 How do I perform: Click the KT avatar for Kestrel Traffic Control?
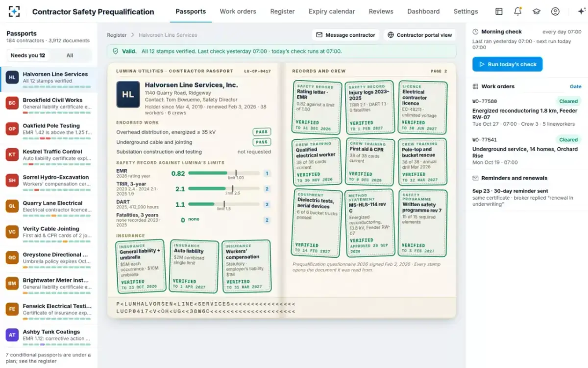12,155
